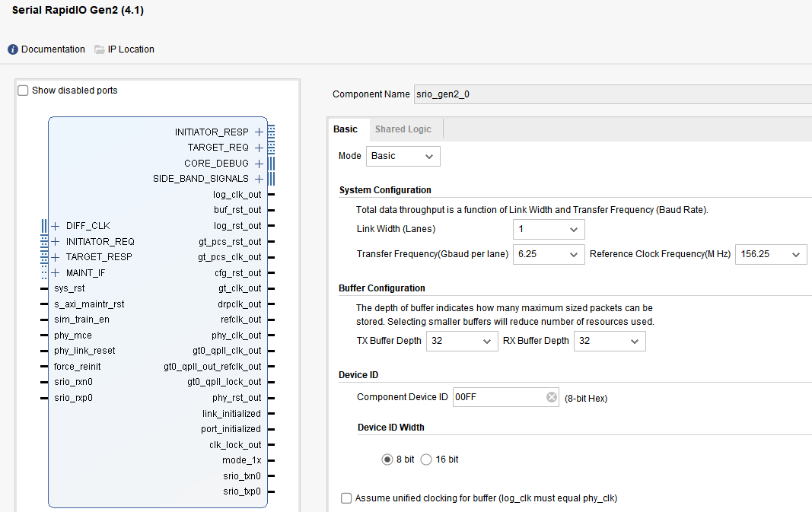The width and height of the screenshot is (812, 512).
Task: Expand the INITIATOR_RESP port plus icon
Action: 259,132
